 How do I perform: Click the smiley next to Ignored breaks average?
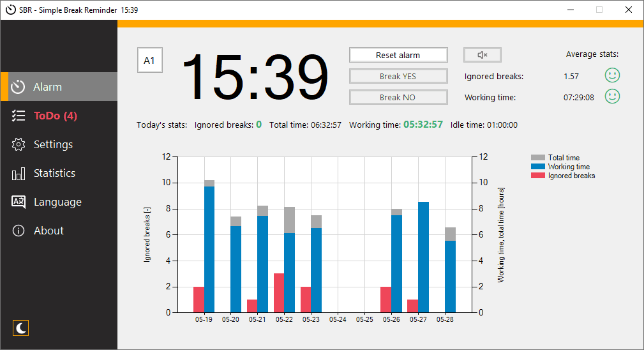(612, 75)
